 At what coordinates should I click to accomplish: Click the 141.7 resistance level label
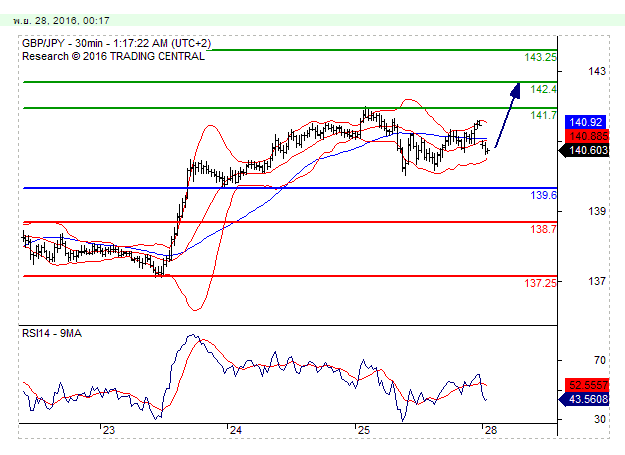coord(543,116)
